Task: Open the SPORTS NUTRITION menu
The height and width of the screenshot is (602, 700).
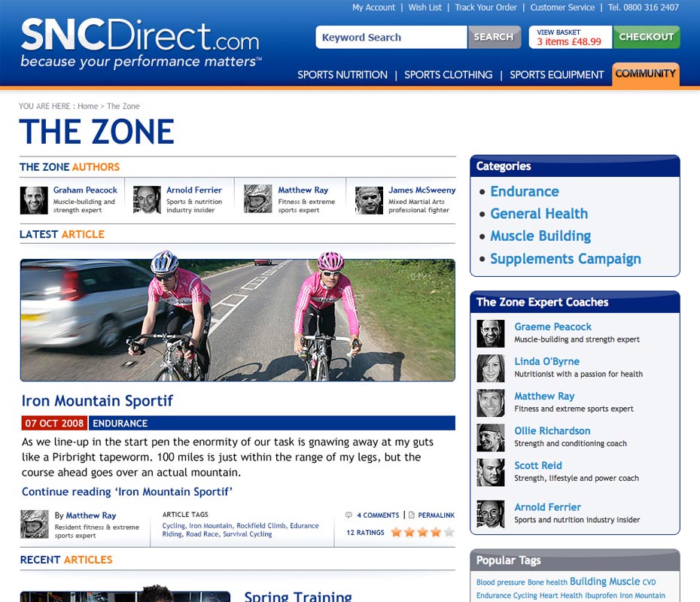Action: 342,75
